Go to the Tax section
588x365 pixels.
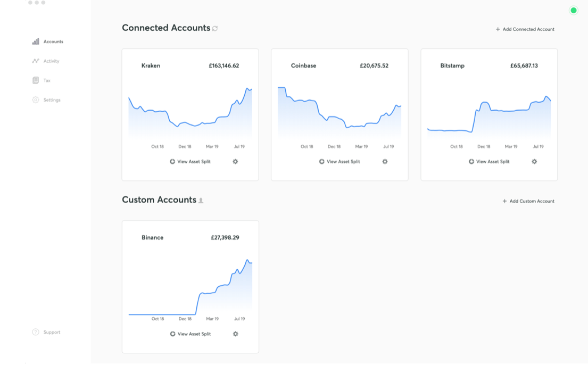point(42,80)
